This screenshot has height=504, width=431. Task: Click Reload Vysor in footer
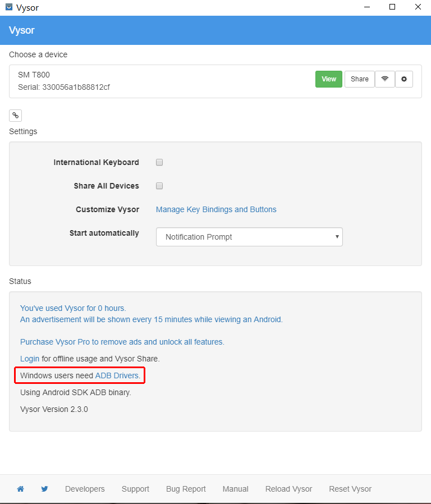tap(288, 489)
